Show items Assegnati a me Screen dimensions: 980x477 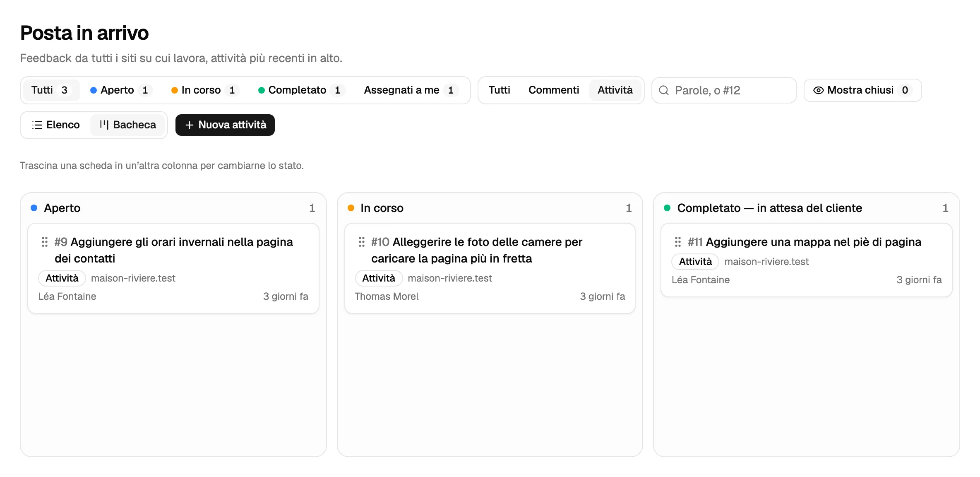[411, 90]
